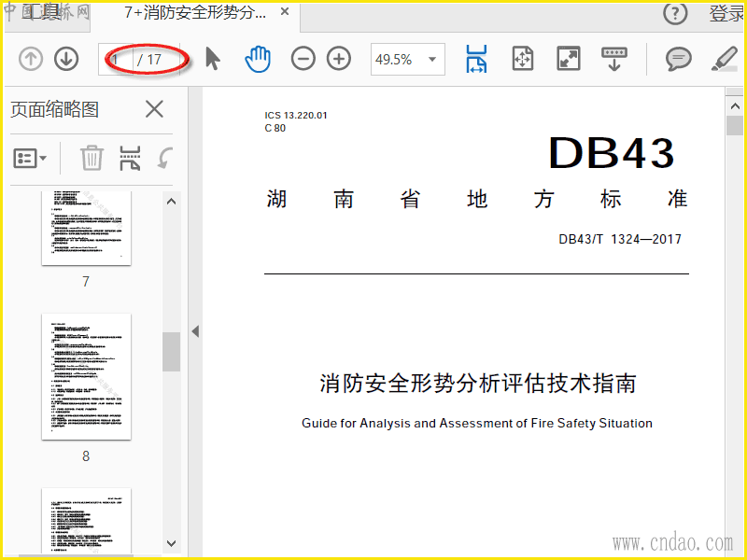Switch to the 7+消防安全形势分 document tab
747x560 pixels.
coord(195,13)
